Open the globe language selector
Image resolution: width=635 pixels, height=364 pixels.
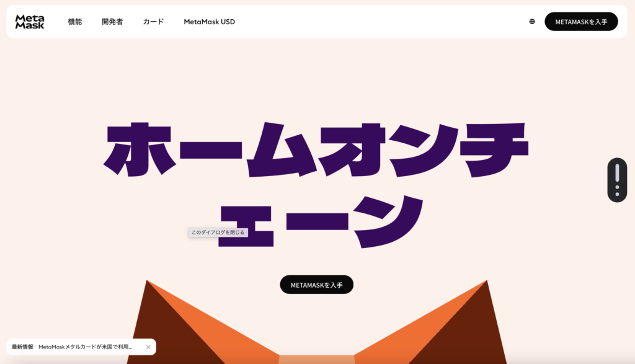531,22
